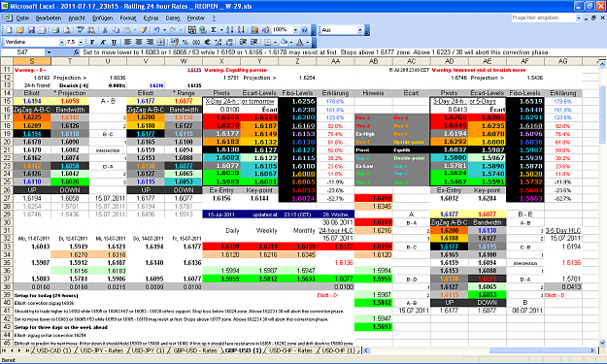The width and height of the screenshot is (607, 364).
Task: Click the Paste clipboard icon
Action: 127,30
